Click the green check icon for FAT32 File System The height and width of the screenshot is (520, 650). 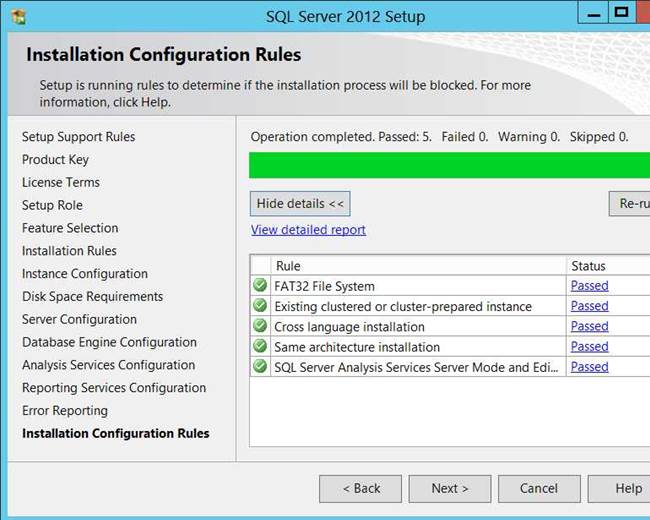click(x=260, y=285)
